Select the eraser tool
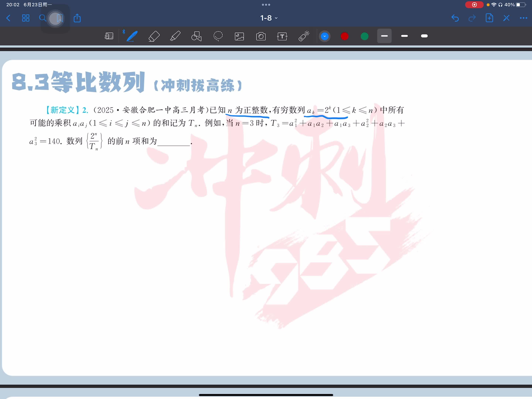This screenshot has width=532, height=399. coord(154,36)
